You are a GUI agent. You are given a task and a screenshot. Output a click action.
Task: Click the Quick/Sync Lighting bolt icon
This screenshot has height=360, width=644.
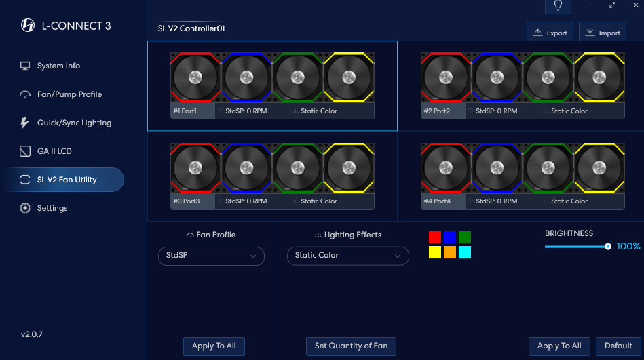coord(24,123)
